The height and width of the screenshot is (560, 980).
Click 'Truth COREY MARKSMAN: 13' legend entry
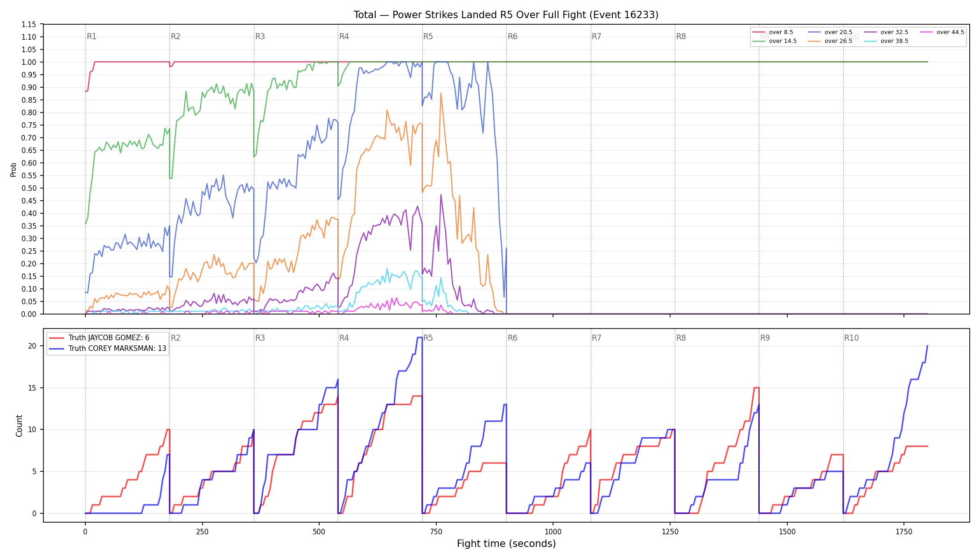108,349
